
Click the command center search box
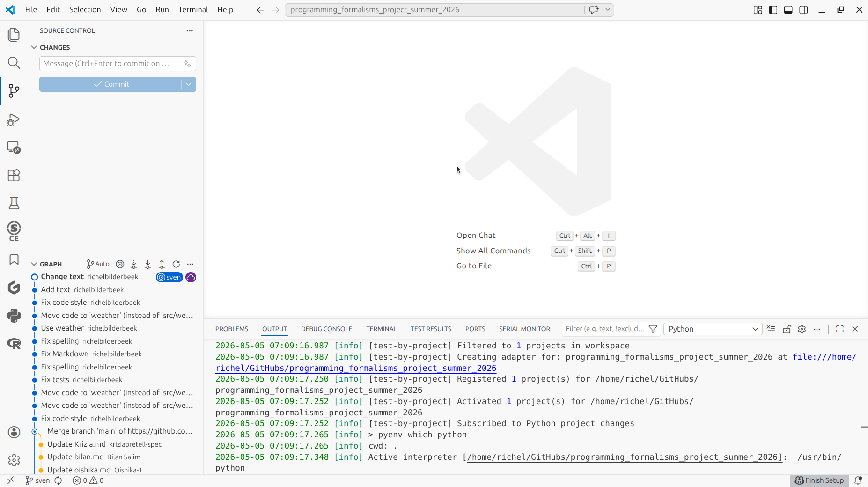(x=434, y=10)
